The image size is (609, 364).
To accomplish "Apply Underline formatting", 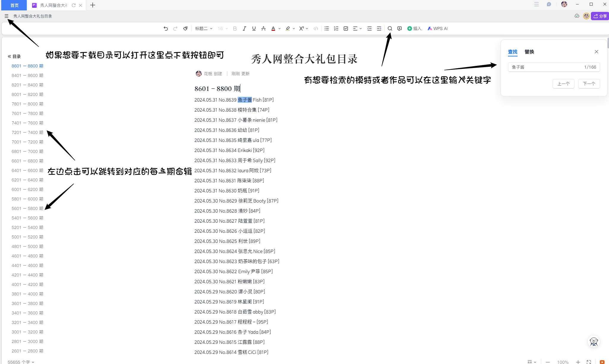I will 253,29.
